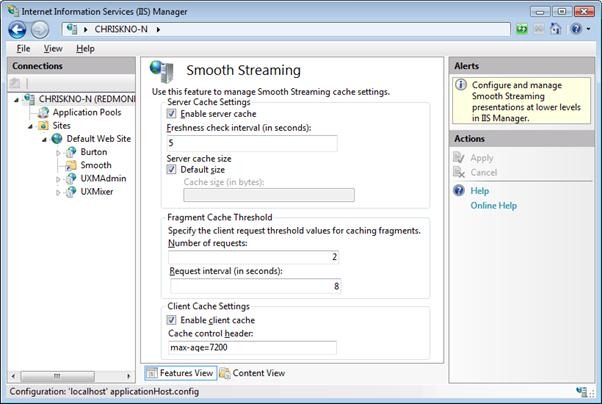This screenshot has width=602, height=404.
Task: Open the File menu
Action: 23,49
